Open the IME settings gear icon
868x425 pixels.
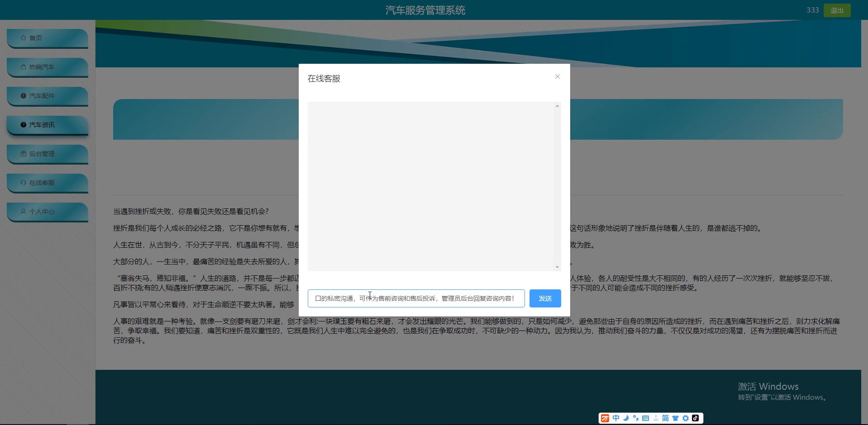click(x=686, y=418)
